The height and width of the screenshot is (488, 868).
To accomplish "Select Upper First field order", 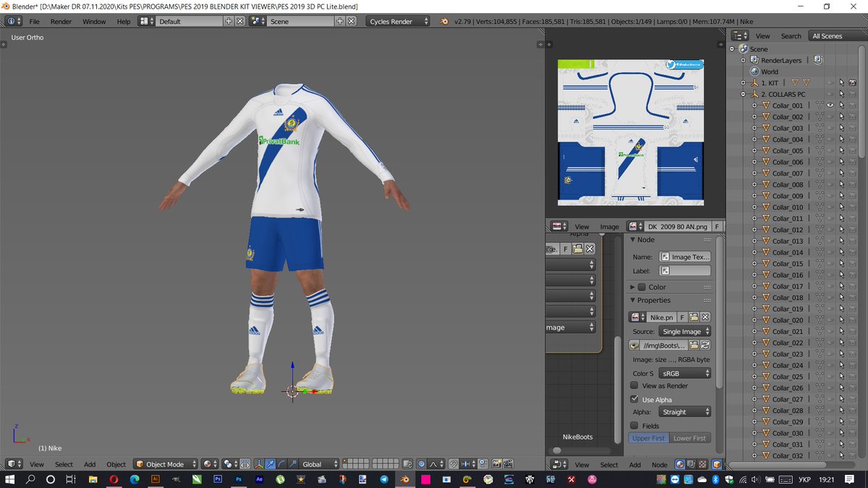I will point(648,438).
